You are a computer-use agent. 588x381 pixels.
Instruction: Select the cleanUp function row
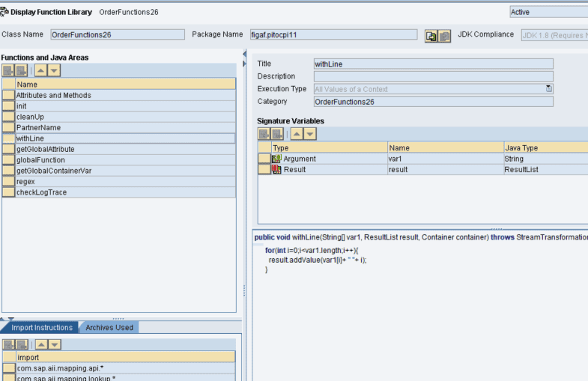125,117
